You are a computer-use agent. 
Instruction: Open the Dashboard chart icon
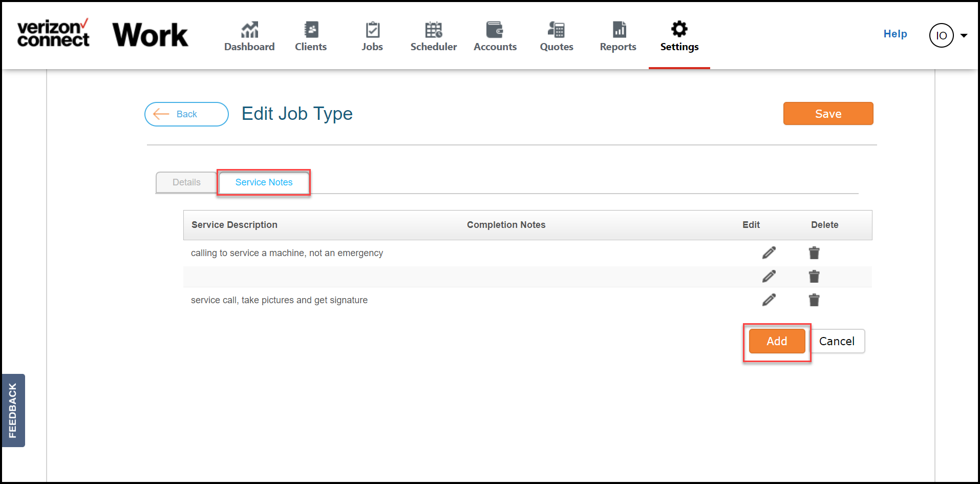click(249, 30)
